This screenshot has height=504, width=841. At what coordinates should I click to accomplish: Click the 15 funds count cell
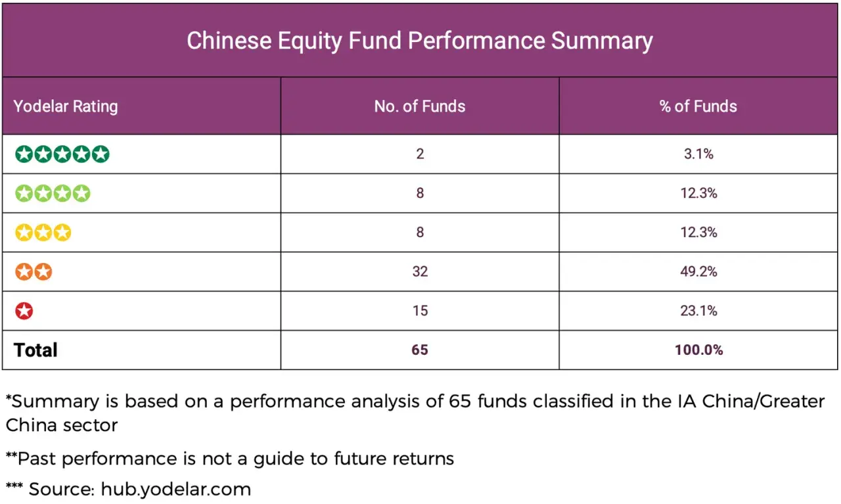point(420,311)
